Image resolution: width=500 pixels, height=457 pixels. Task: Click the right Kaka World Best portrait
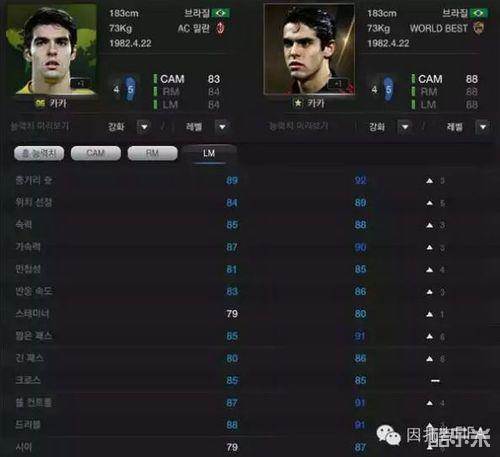[309, 49]
